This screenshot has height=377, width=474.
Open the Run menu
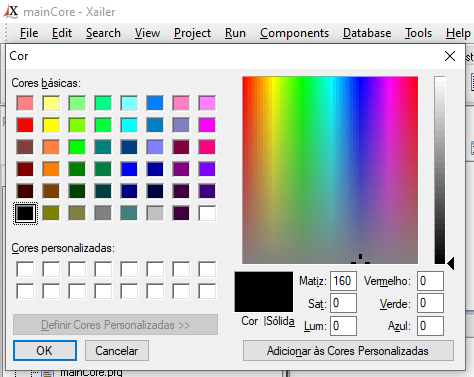(x=235, y=33)
